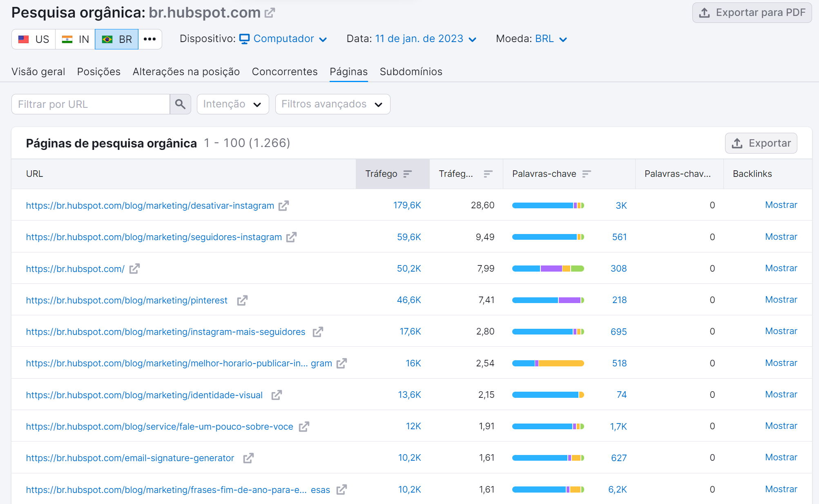Image resolution: width=819 pixels, height=504 pixels.
Task: Click Mostrar backlinks for identidade-visual row
Action: (781, 395)
